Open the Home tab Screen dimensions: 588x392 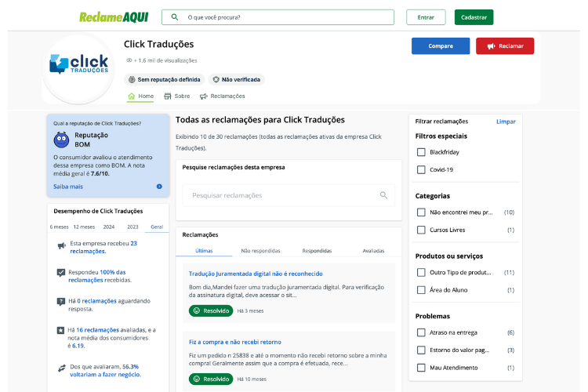(x=140, y=96)
